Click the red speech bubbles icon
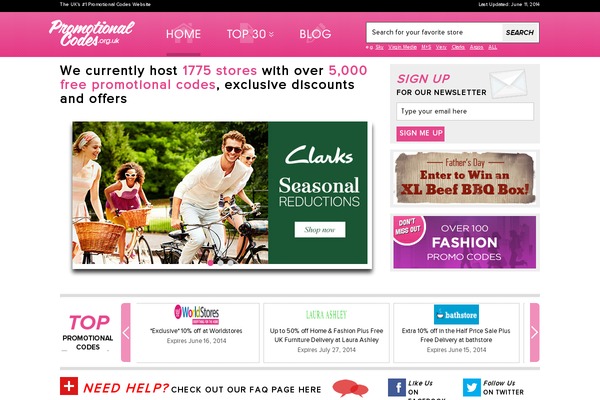The height and width of the screenshot is (400, 600). coord(350,388)
